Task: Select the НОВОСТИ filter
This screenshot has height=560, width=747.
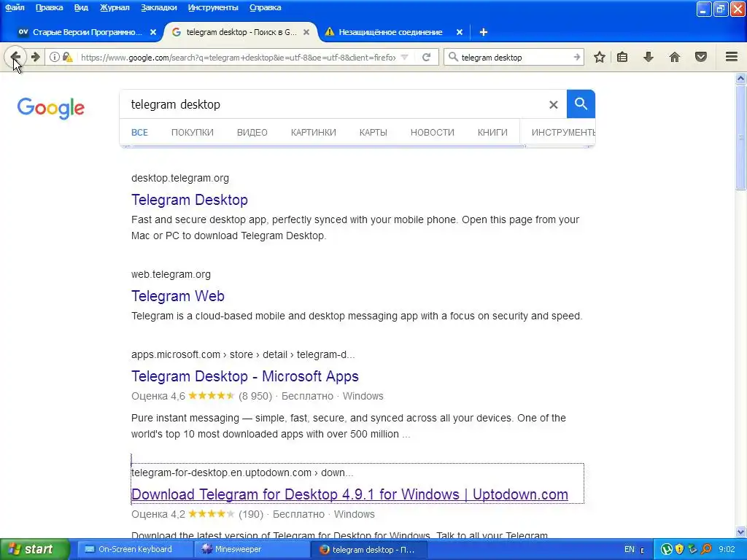Action: (x=432, y=133)
